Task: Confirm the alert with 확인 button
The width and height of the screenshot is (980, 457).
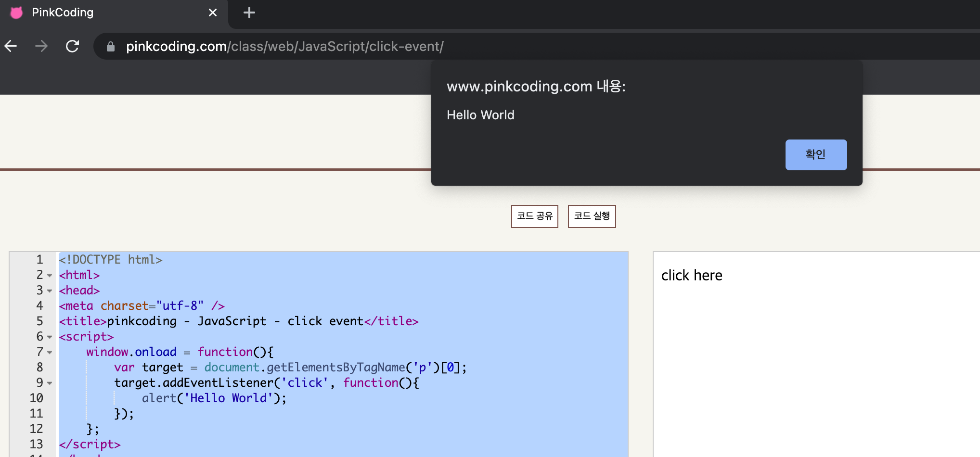Action: 816,154
